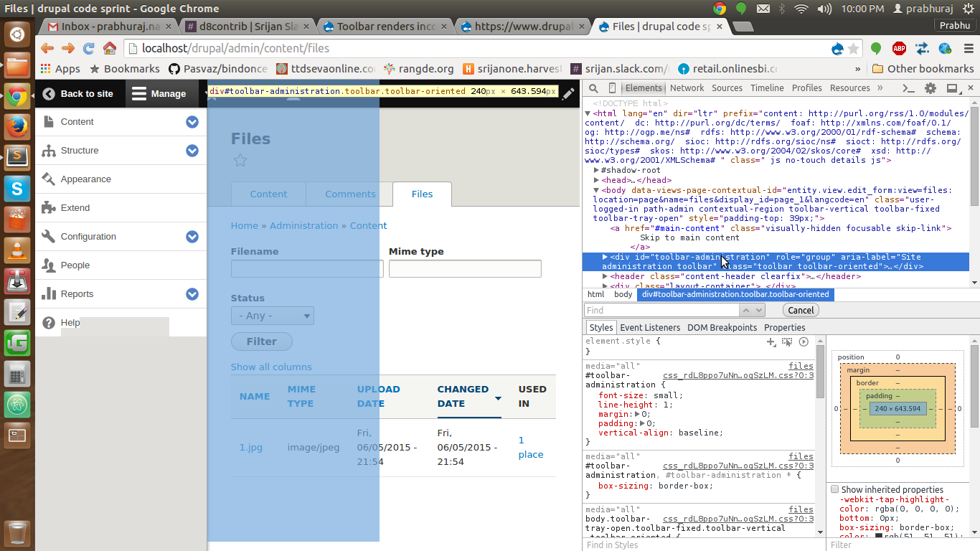The image size is (980, 551).
Task: Expand the header content-header node
Action: 606,276
